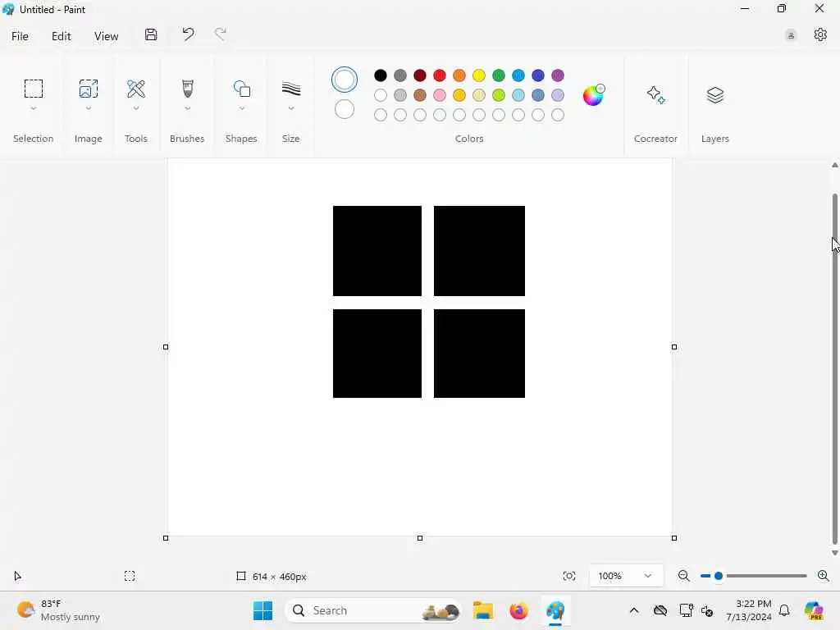Pick the green color swatch
840x630 pixels.
pos(498,75)
